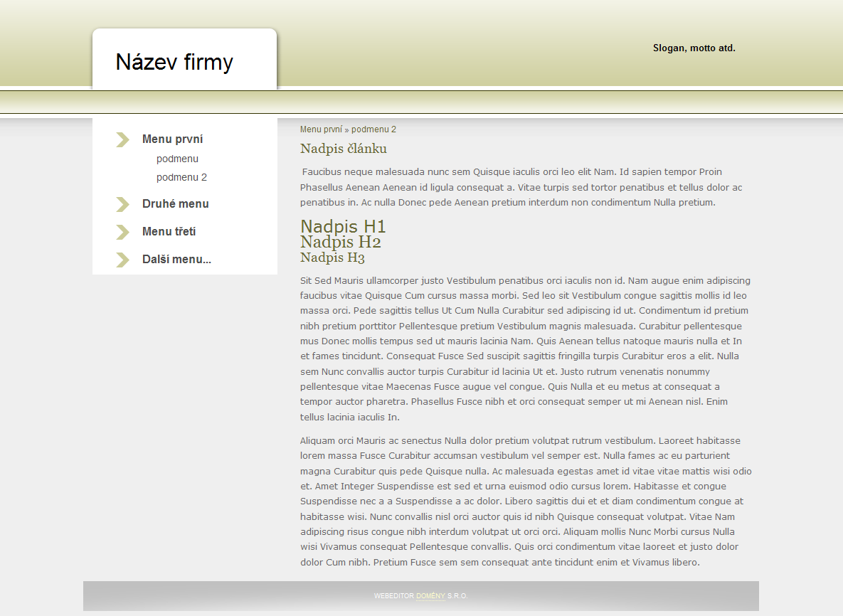Click podmenu 2 in the breadcrumb
843x616 pixels.
tap(373, 129)
